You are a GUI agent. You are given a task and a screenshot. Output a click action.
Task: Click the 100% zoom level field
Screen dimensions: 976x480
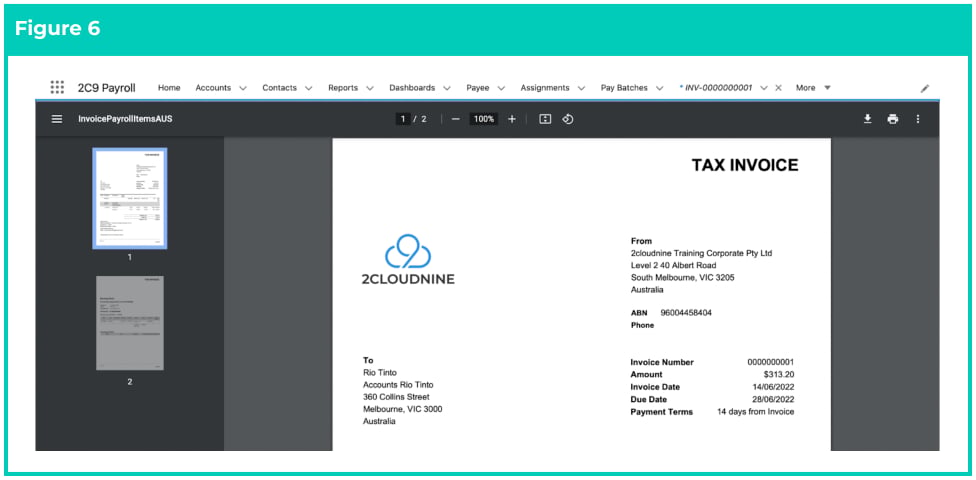pyautogui.click(x=483, y=119)
